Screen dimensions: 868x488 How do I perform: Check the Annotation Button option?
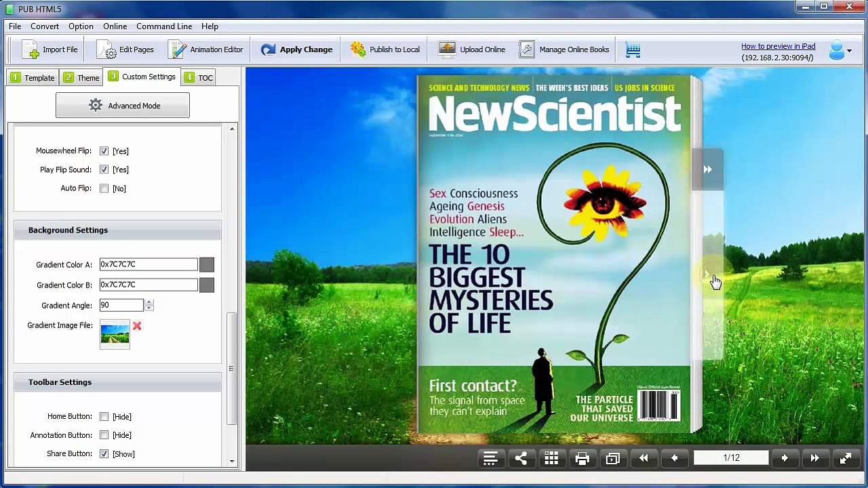[104, 435]
